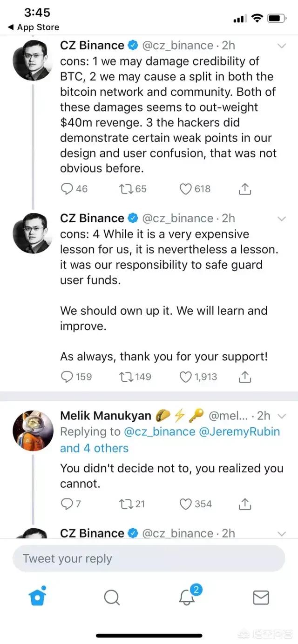Open the Messages envelope tab
The image size is (298, 644).
pyautogui.click(x=261, y=597)
